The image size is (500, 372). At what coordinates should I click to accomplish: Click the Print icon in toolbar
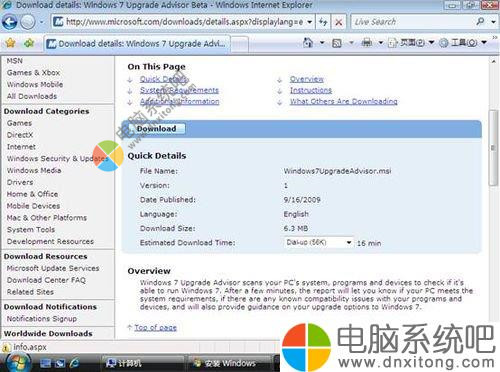click(367, 43)
